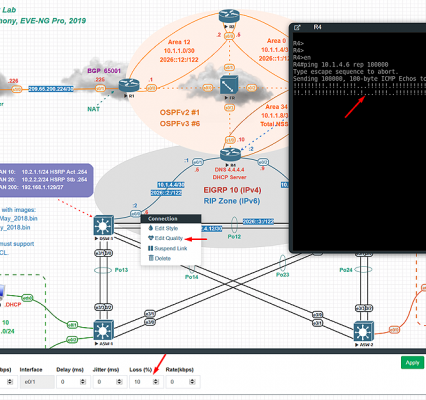Click the Apply button in quality panel
Image resolution: width=426 pixels, height=400 pixels.
412,362
